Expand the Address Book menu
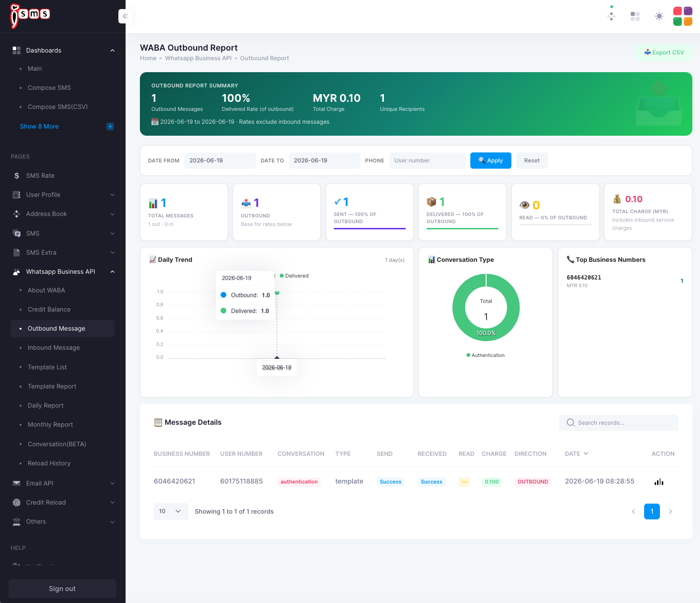The width and height of the screenshot is (700, 603). click(x=113, y=214)
